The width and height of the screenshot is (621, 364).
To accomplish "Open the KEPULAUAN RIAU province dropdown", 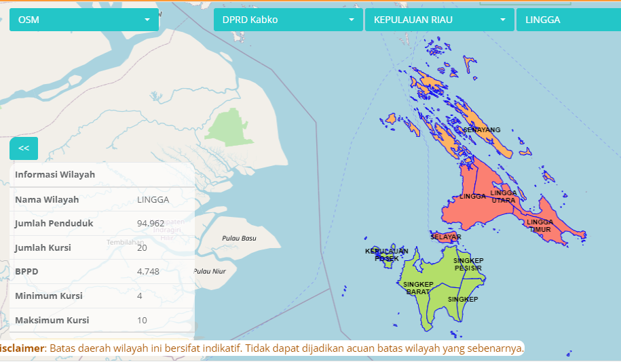I will pyautogui.click(x=439, y=20).
